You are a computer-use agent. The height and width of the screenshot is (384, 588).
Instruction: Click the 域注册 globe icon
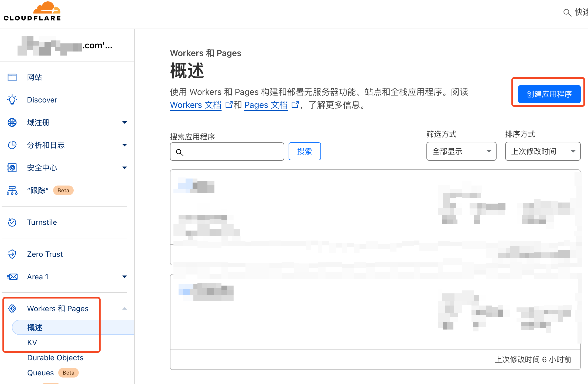(x=12, y=122)
